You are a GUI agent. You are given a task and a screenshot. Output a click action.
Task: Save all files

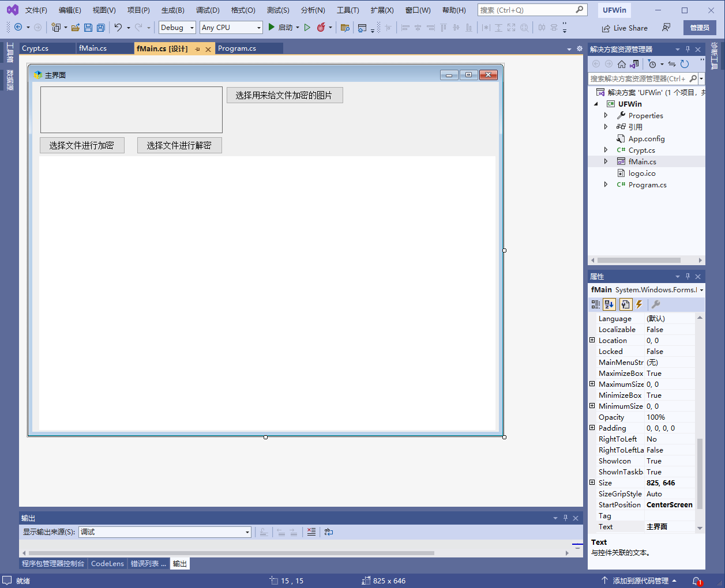pos(101,27)
